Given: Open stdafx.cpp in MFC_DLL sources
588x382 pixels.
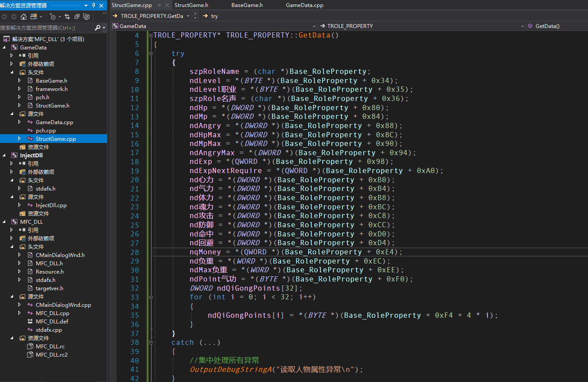Looking at the screenshot, I should 49,330.
